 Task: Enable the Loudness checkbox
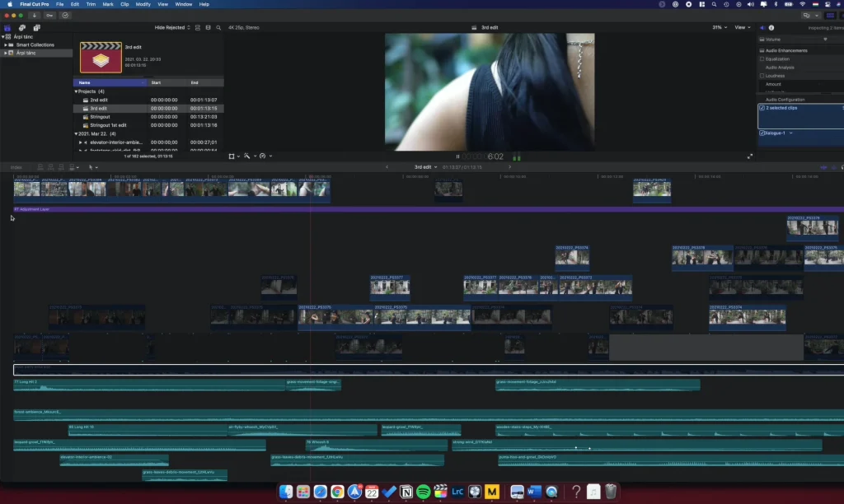tap(762, 76)
